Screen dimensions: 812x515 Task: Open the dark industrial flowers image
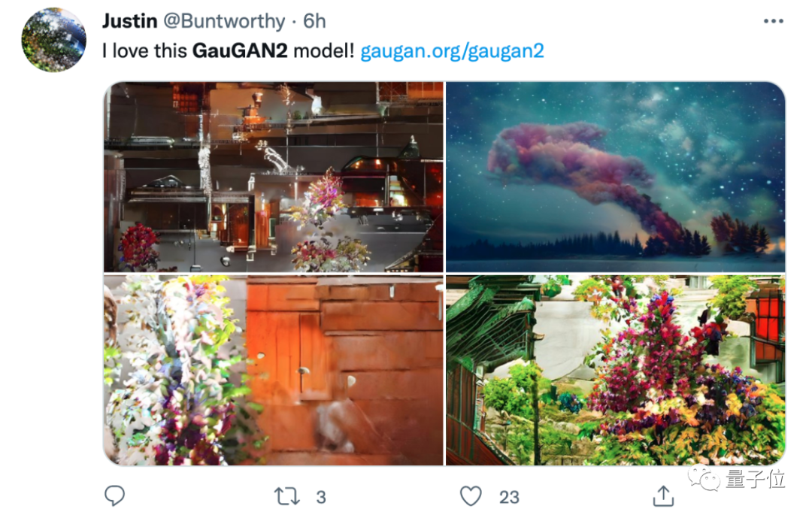274,177
